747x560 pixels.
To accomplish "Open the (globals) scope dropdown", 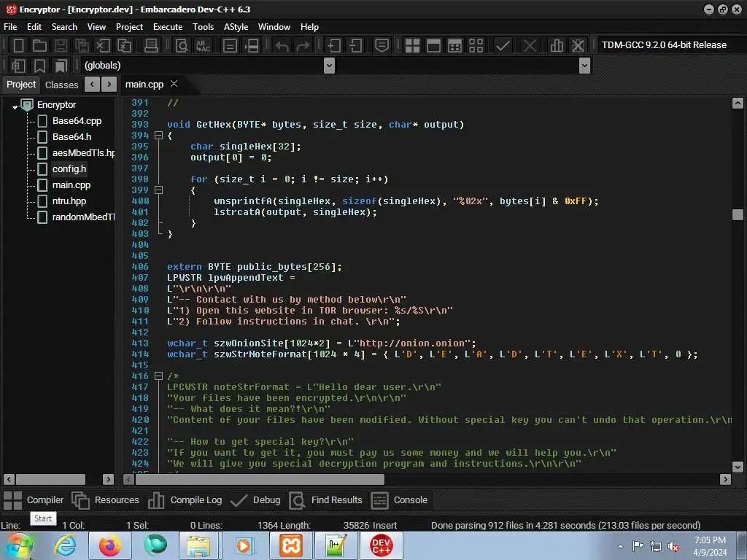I will pyautogui.click(x=329, y=66).
